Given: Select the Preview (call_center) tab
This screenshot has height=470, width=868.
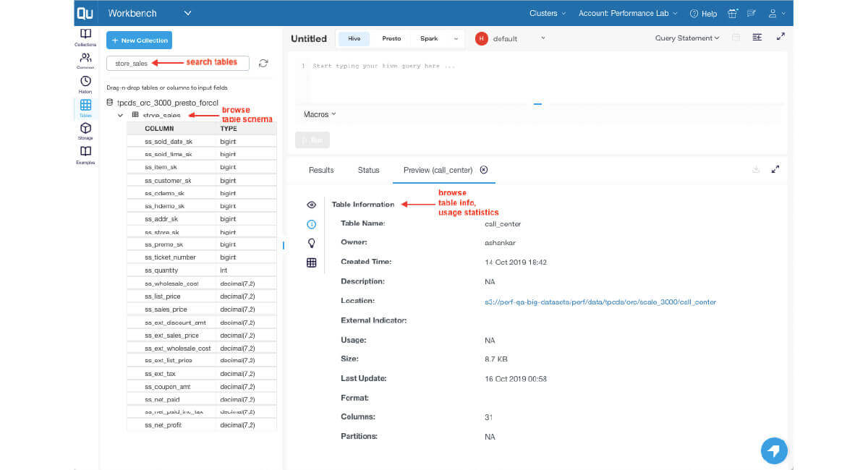Looking at the screenshot, I should [438, 170].
